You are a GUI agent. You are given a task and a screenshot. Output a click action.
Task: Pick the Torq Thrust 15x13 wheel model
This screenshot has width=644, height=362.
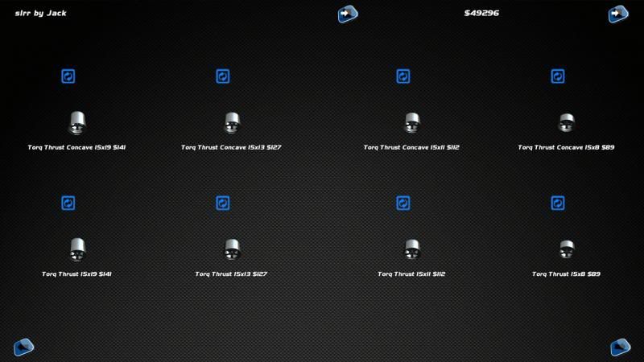(232, 249)
